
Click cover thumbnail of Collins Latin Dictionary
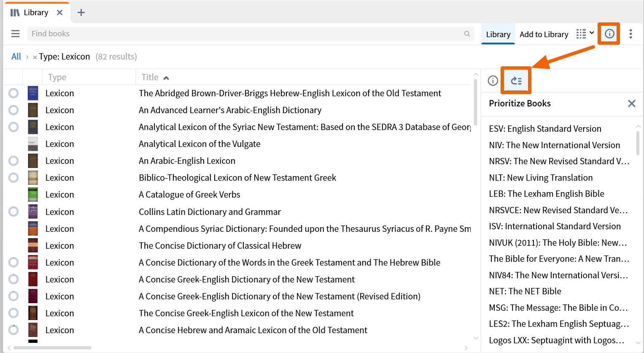coord(33,212)
